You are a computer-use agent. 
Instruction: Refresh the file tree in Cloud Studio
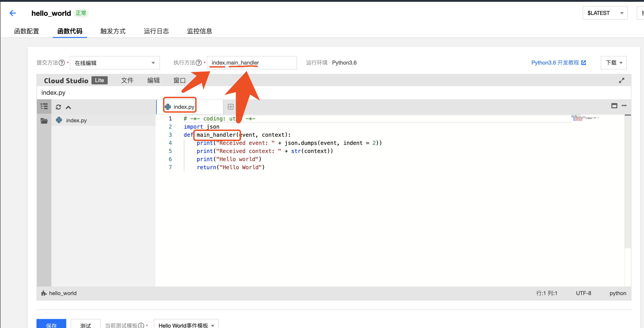coord(58,107)
